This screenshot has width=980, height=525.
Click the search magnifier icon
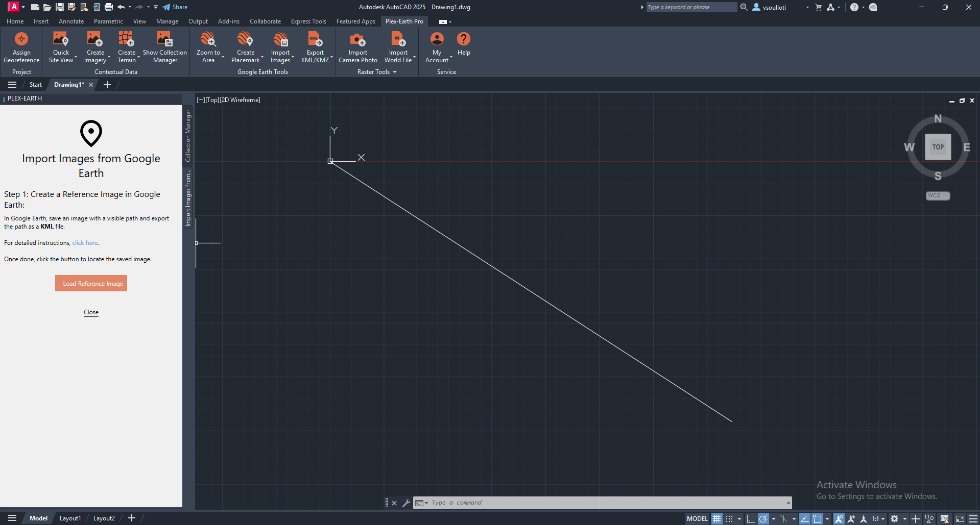pos(744,7)
